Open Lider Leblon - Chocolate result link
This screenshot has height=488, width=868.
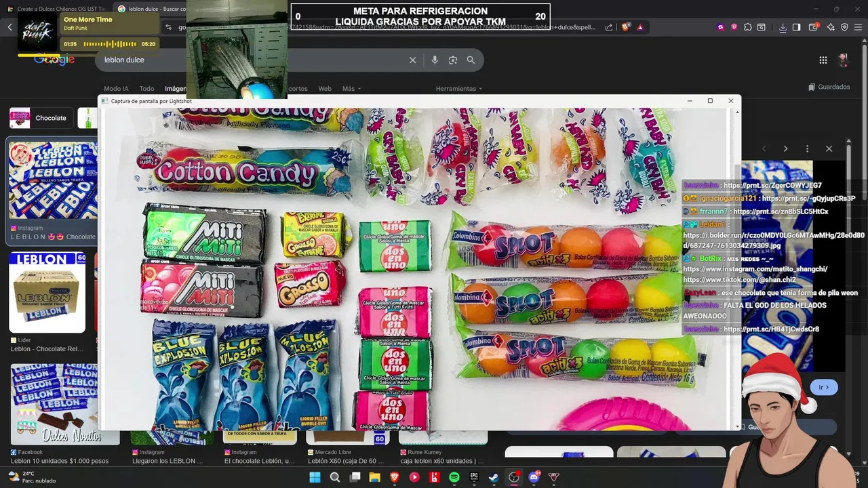46,349
